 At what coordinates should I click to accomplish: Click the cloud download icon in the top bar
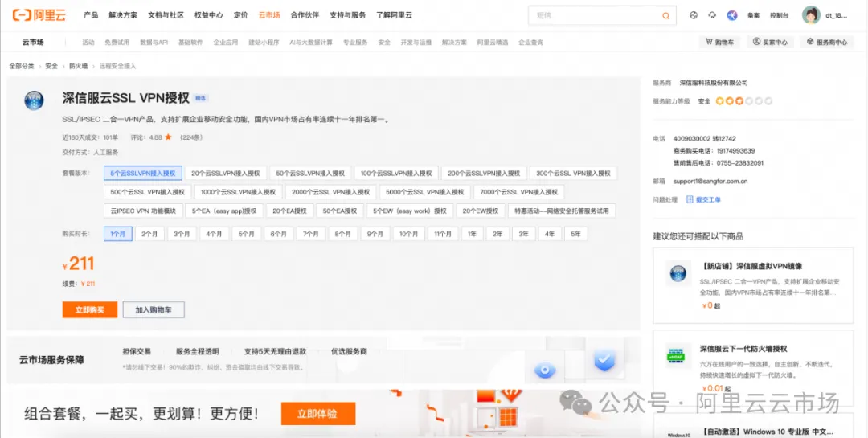712,15
